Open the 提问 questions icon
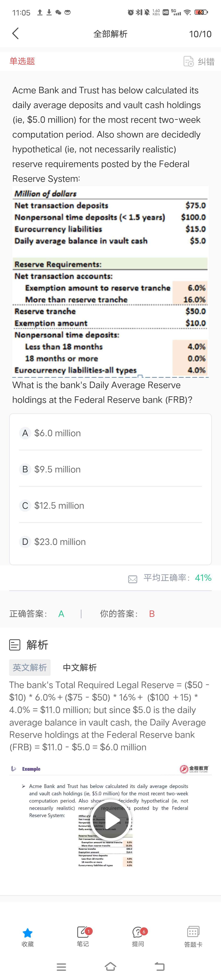Viewport: 221px width, 980px height. coord(138,932)
